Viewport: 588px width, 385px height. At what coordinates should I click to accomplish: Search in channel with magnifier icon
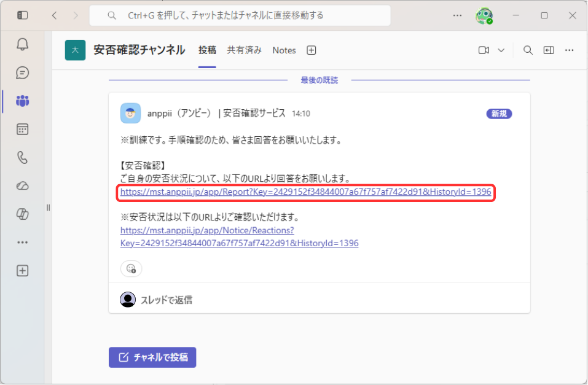[x=528, y=50]
